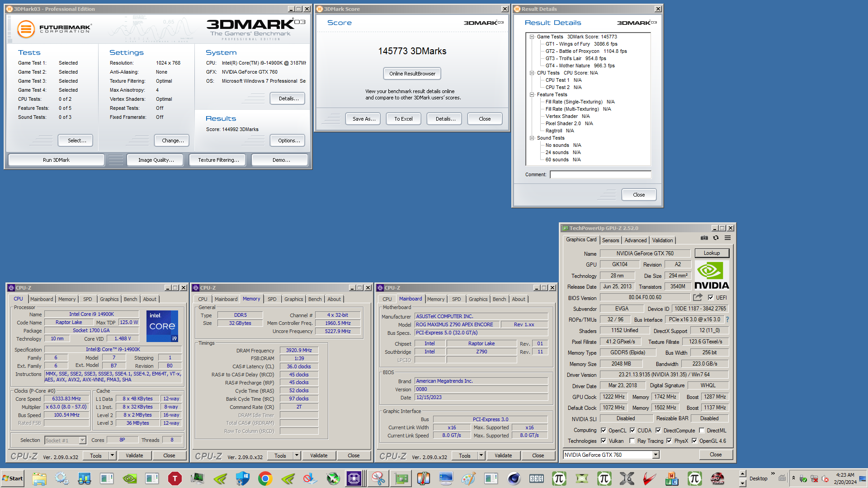868x488 pixels.
Task: Toggle the OpenCL checkbox
Action: [604, 430]
